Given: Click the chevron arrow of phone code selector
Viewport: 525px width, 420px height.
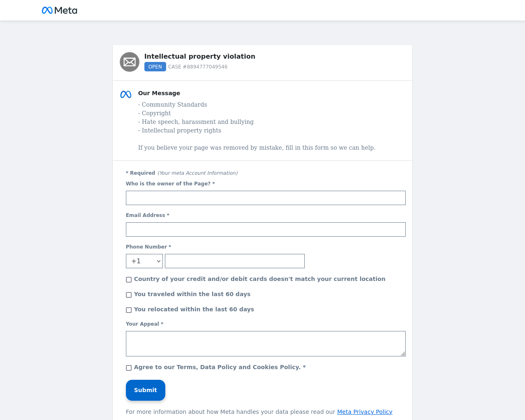Looking at the screenshot, I should click(x=158, y=261).
